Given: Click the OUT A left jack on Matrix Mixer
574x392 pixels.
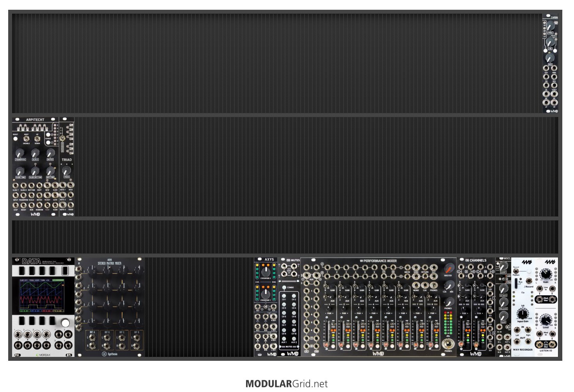Looking at the screenshot, I should pyautogui.click(x=92, y=338).
